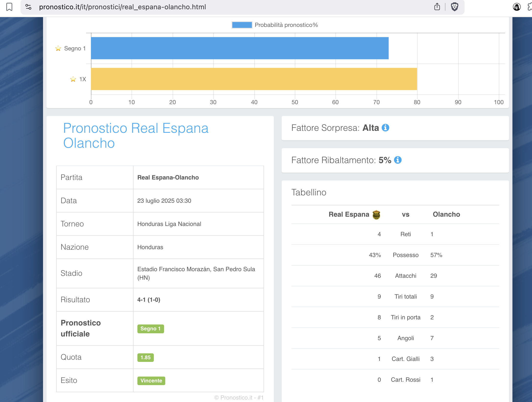Click the Tiri in porta row label

406,317
